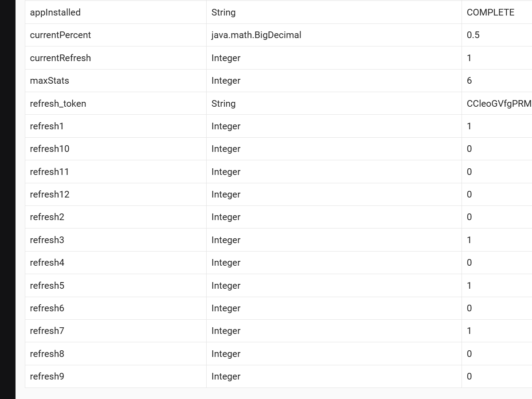Click the refresh11 row label
The height and width of the screenshot is (399, 532).
coord(50,172)
